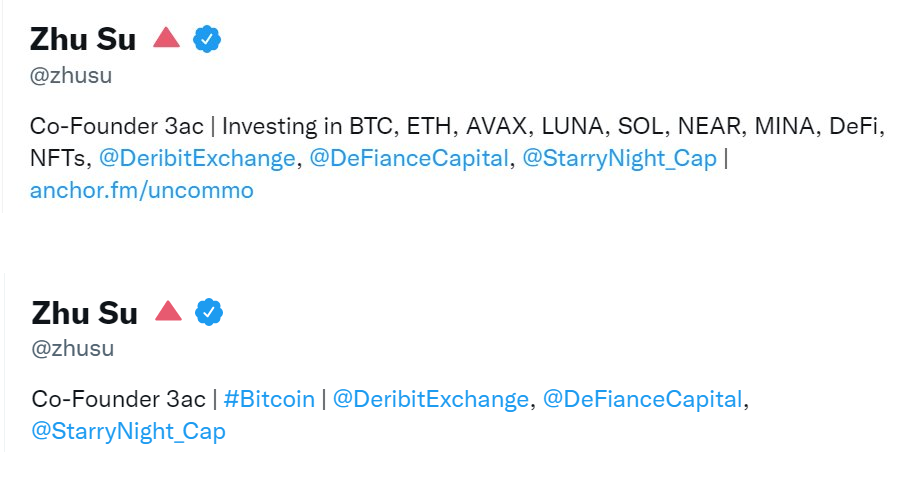Viewport: 914px width, 500px height.
Task: Click 'Co-Founder 3ac' text in top bio
Action: click(117, 126)
